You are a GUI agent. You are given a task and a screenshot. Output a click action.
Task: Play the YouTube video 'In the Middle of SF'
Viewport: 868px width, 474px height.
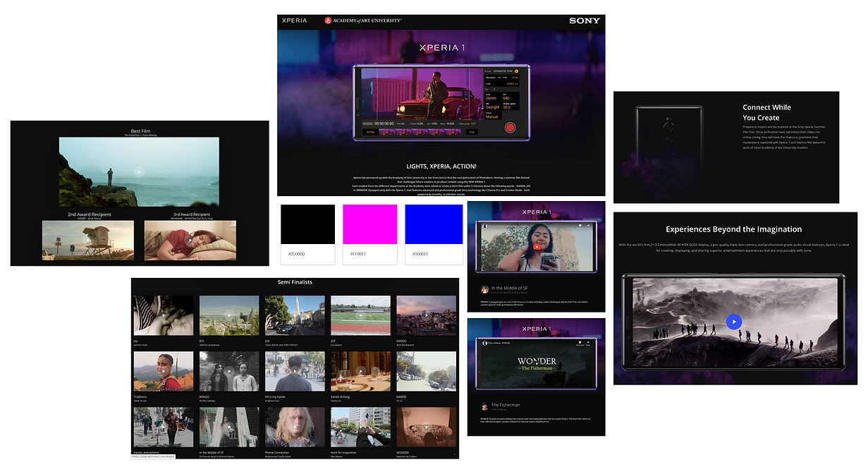[x=537, y=247]
